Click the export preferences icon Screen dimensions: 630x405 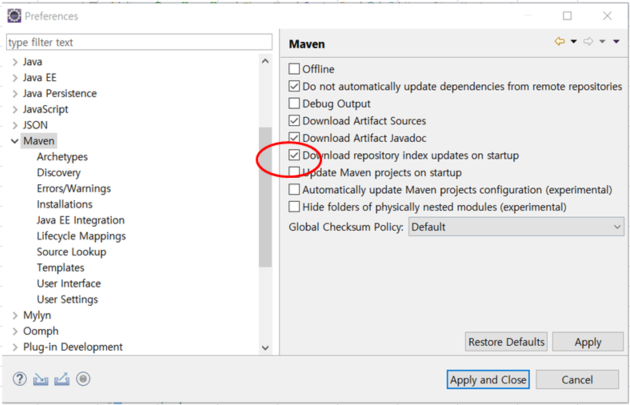point(61,379)
